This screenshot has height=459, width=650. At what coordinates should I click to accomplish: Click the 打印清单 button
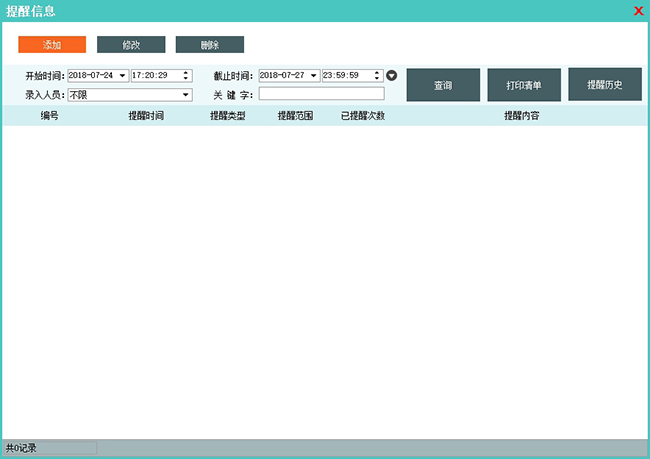click(524, 85)
